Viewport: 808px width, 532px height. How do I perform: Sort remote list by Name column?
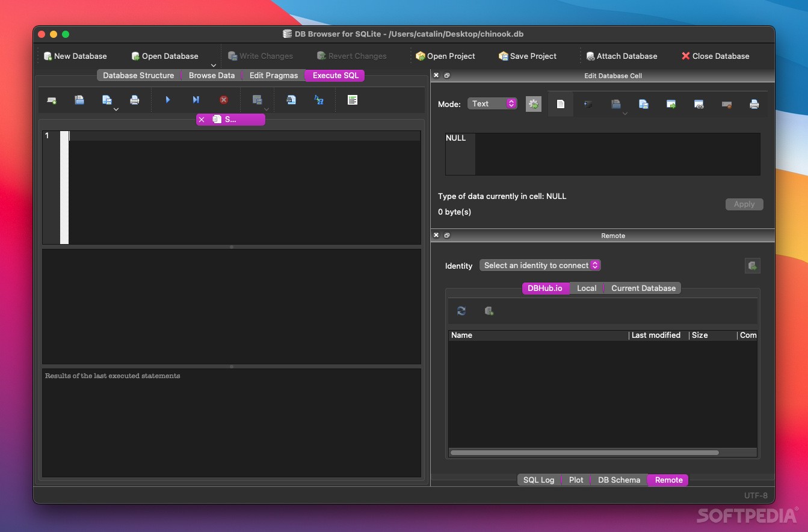tap(538, 335)
